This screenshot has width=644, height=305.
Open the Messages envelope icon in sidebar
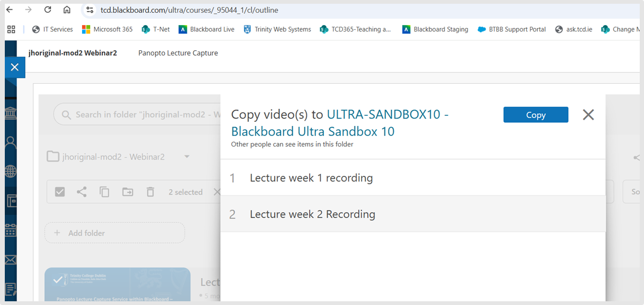(11, 260)
